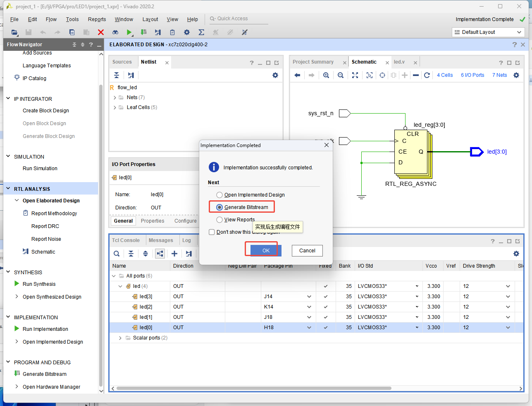Click the Sigma report toolbar icon
This screenshot has width=532, height=406.
(201, 32)
